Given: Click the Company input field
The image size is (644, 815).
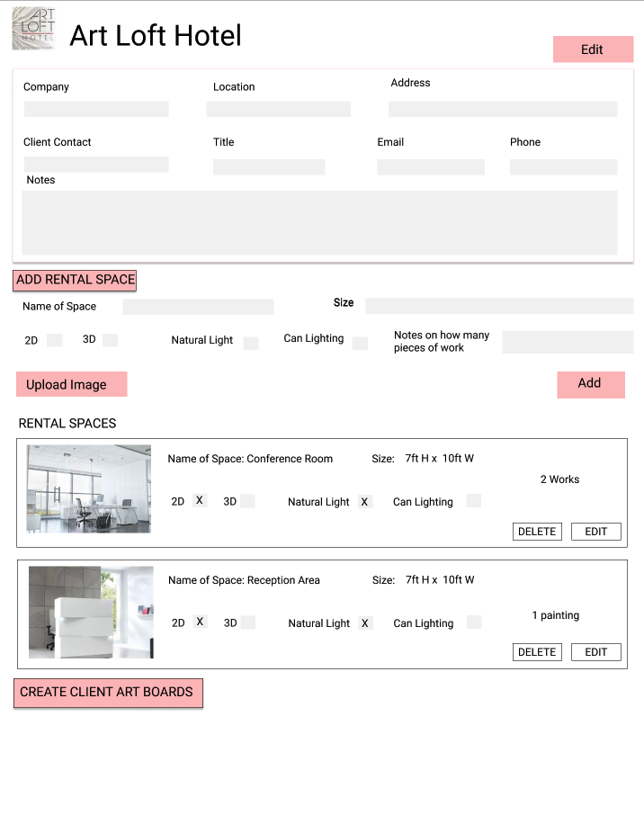Looking at the screenshot, I should [96, 109].
